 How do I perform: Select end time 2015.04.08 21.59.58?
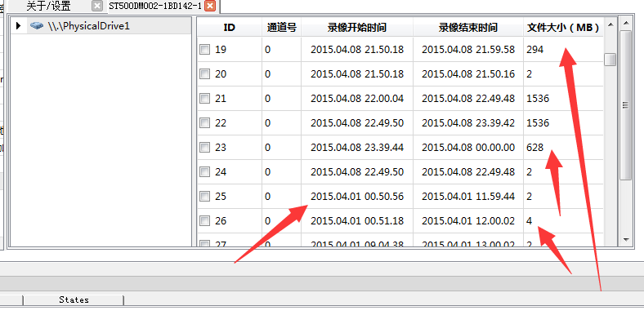pos(468,50)
